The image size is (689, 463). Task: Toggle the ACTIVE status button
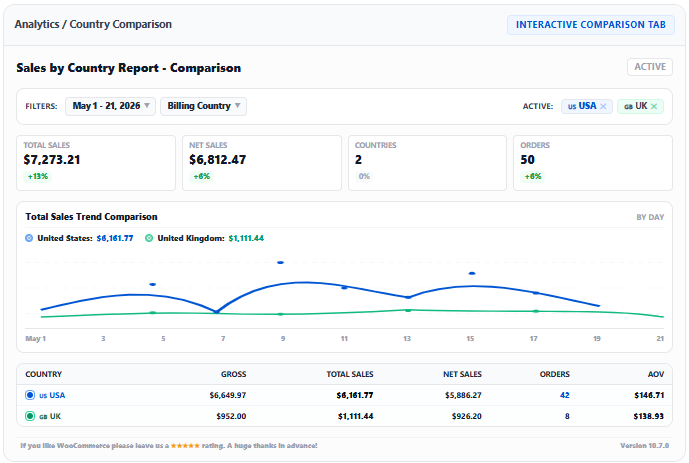650,67
